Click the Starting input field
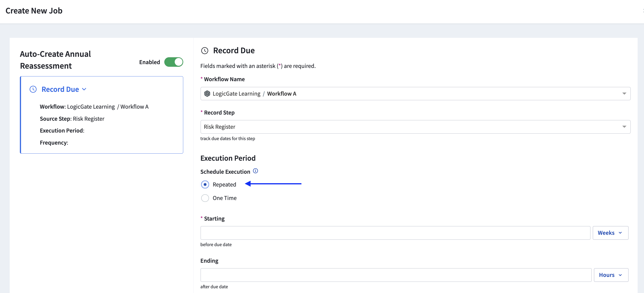This screenshot has width=644, height=293. [x=395, y=233]
